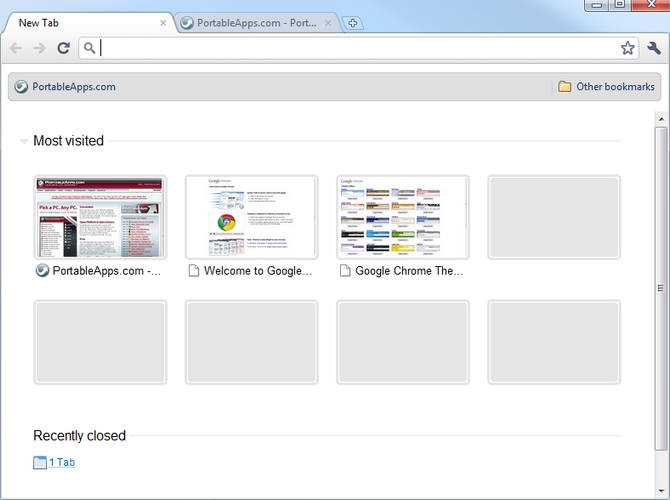Image resolution: width=670 pixels, height=500 pixels.
Task: Select the New Tab tab
Action: point(80,23)
